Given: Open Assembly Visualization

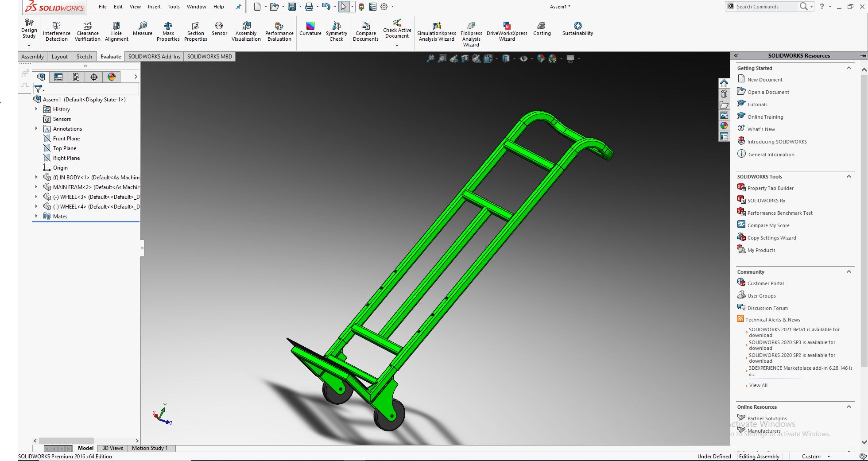Looking at the screenshot, I should tap(246, 31).
